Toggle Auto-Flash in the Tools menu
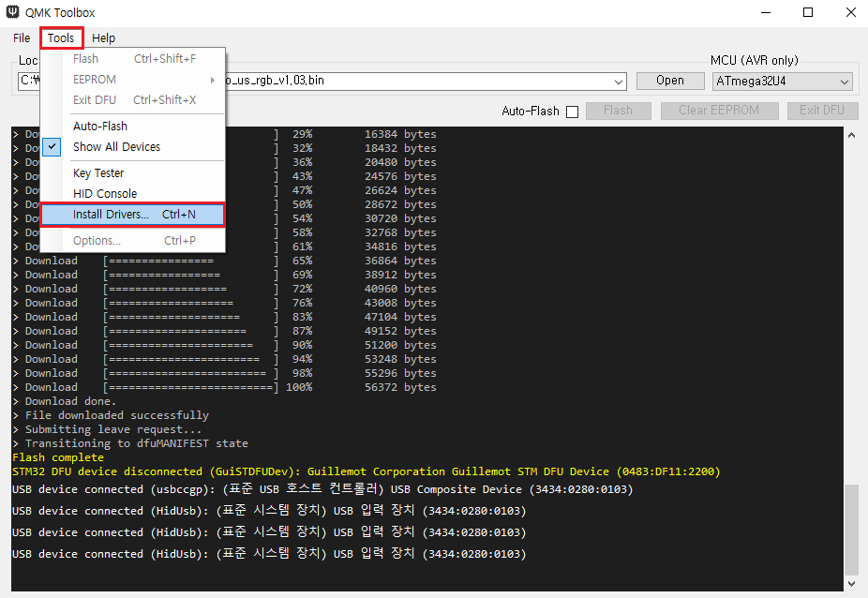This screenshot has height=598, width=868. click(x=133, y=127)
